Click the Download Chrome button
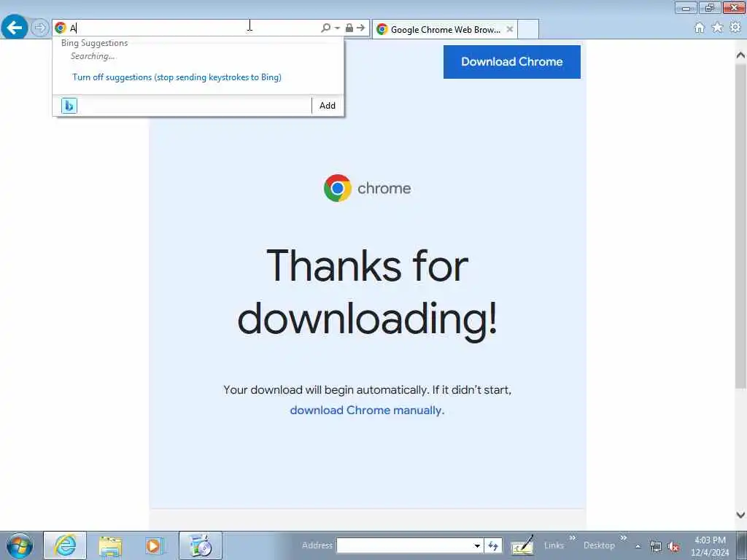 tap(511, 62)
